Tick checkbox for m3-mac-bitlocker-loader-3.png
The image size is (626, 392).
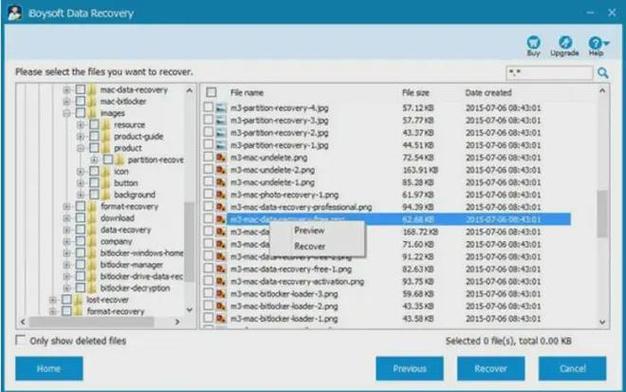208,293
